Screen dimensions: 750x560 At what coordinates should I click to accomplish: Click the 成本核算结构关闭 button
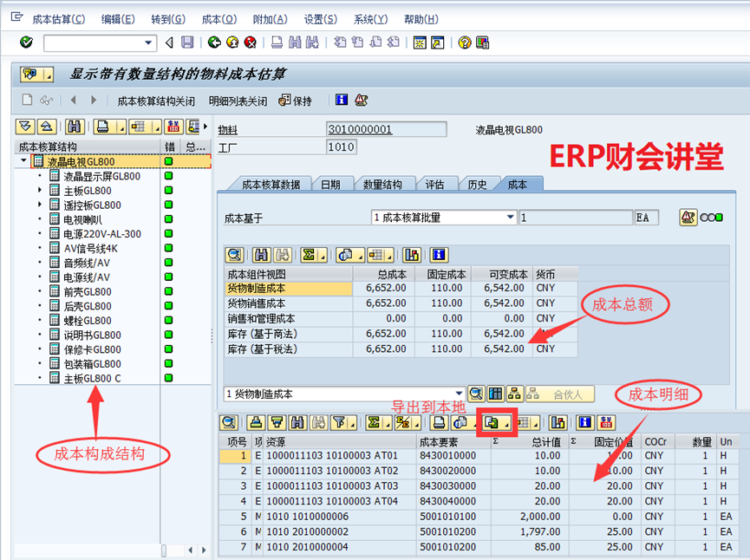pos(156,101)
